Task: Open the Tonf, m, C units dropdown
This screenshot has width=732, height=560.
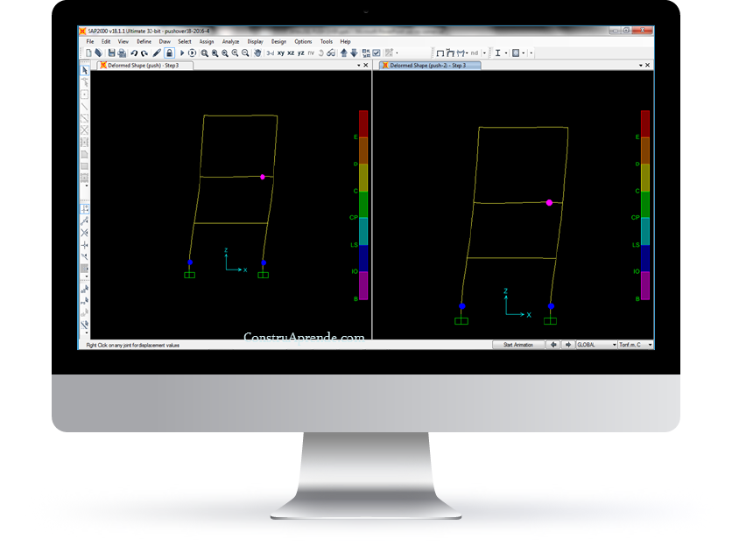Action: click(x=636, y=345)
